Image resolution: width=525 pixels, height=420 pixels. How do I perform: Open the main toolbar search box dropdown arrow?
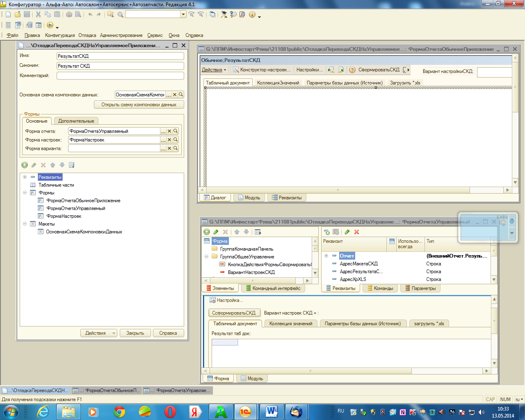click(x=183, y=14)
